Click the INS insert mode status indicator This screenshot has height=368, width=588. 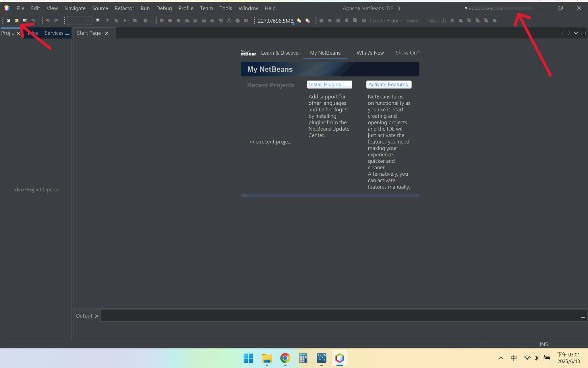coord(544,344)
